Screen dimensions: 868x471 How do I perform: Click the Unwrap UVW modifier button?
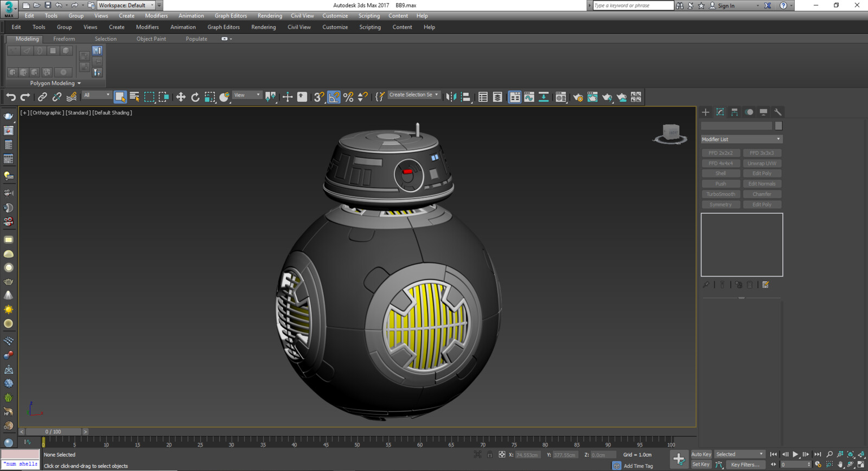coord(762,163)
